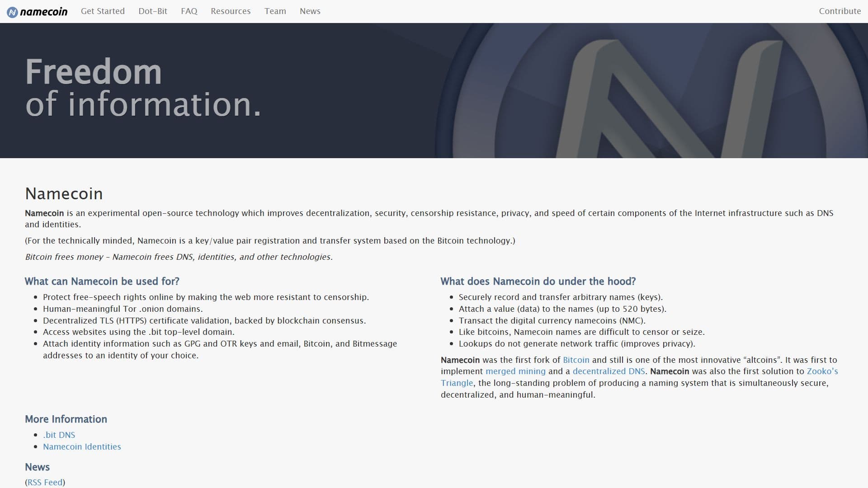Click 'Like bitcoins, Namecoin names are difficult' bullet

[x=581, y=332]
